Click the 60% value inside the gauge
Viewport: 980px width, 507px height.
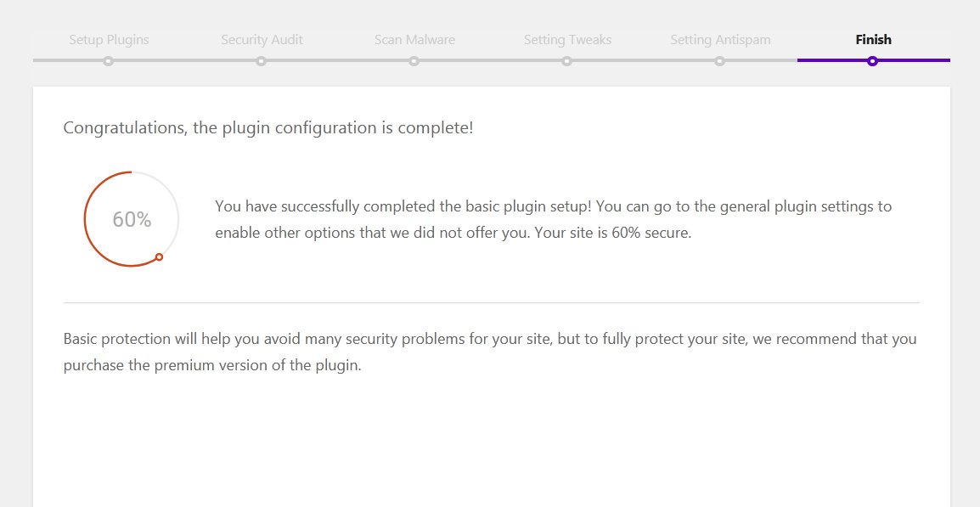pos(132,220)
